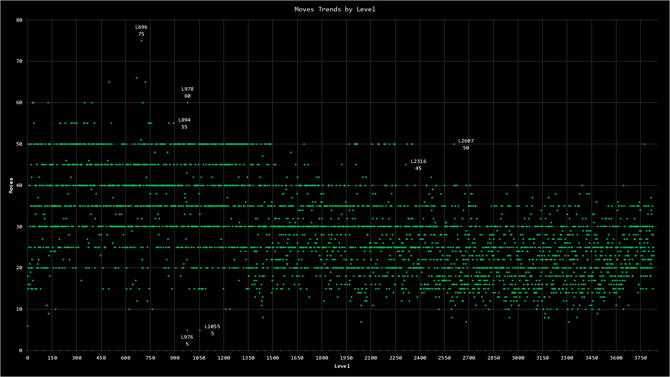Click the x-axis tick label '900'
Viewport: 670px width, 377px height.
click(x=175, y=358)
